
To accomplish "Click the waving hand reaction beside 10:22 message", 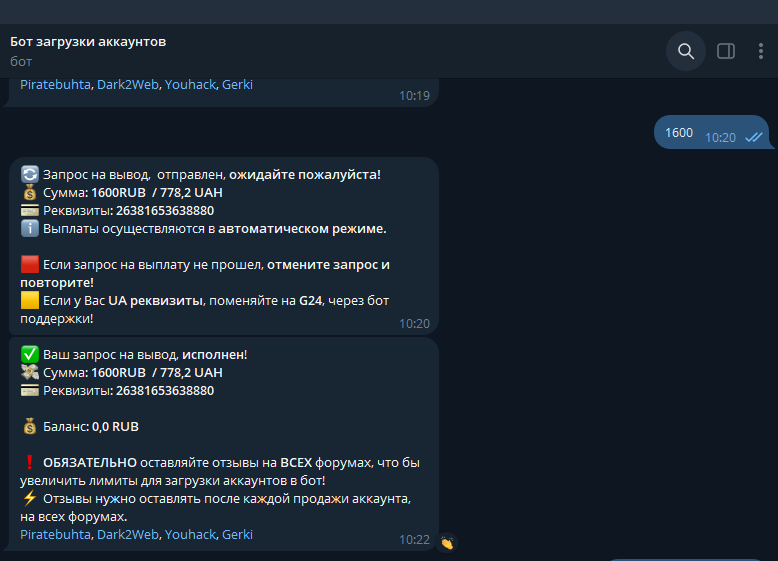I will point(447,542).
